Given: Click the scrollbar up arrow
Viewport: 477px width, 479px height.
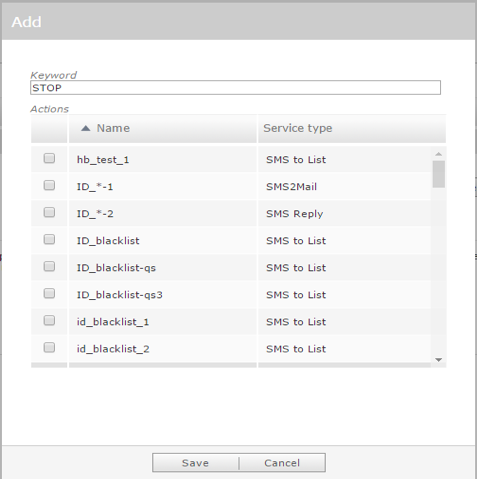Looking at the screenshot, I should tap(438, 154).
